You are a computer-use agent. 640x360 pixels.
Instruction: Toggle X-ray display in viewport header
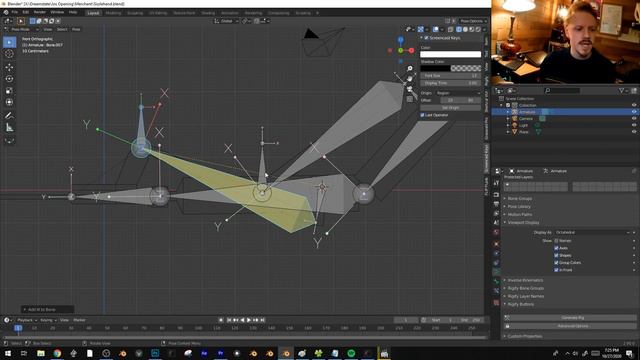coord(451,29)
